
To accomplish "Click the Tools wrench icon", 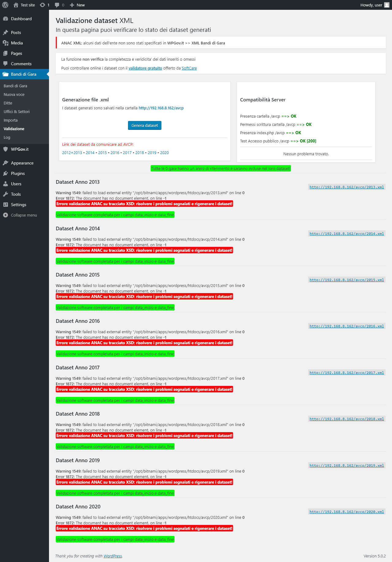I will [x=6, y=194].
